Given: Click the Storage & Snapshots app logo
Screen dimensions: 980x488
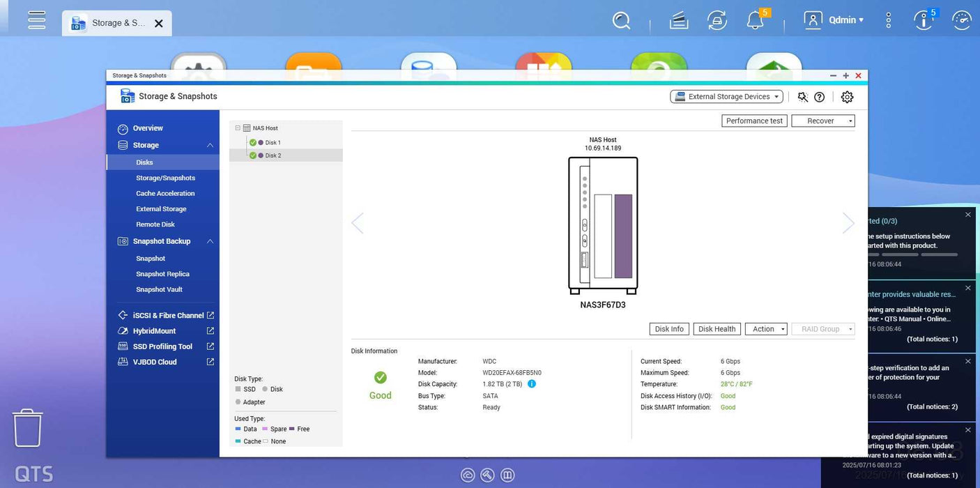Looking at the screenshot, I should pos(127,96).
